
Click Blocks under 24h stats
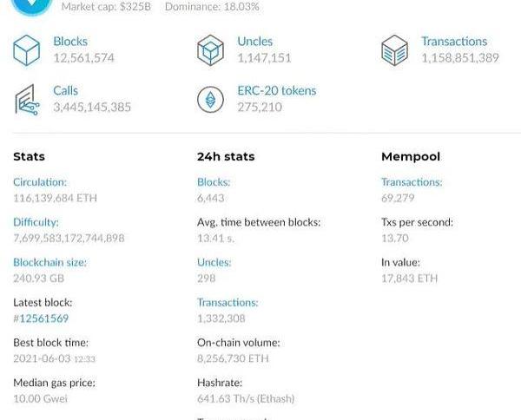[214, 182]
